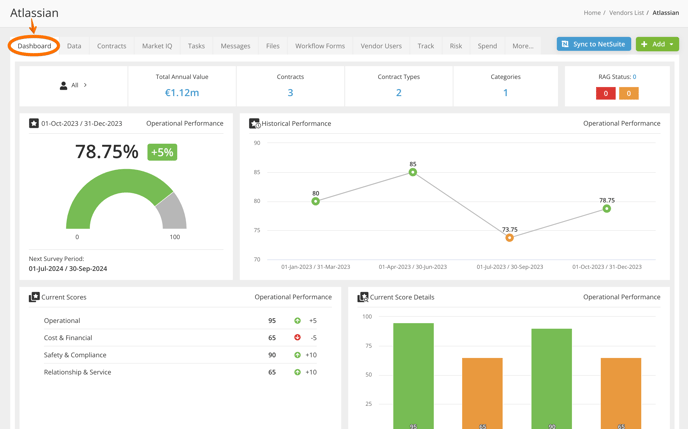Expand the More... tab menu
This screenshot has height=429, width=688.
[523, 46]
